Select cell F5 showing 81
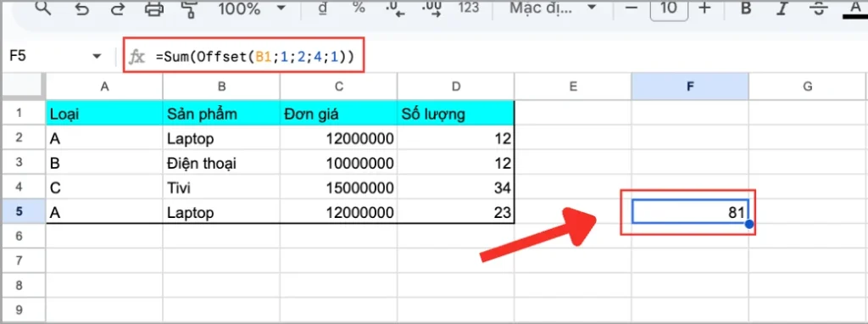 coord(690,212)
